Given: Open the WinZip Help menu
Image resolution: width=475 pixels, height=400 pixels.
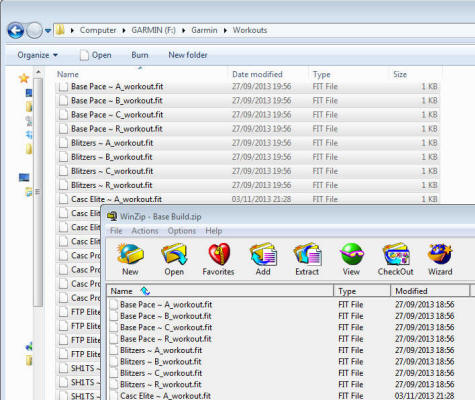Looking at the screenshot, I should click(x=214, y=231).
